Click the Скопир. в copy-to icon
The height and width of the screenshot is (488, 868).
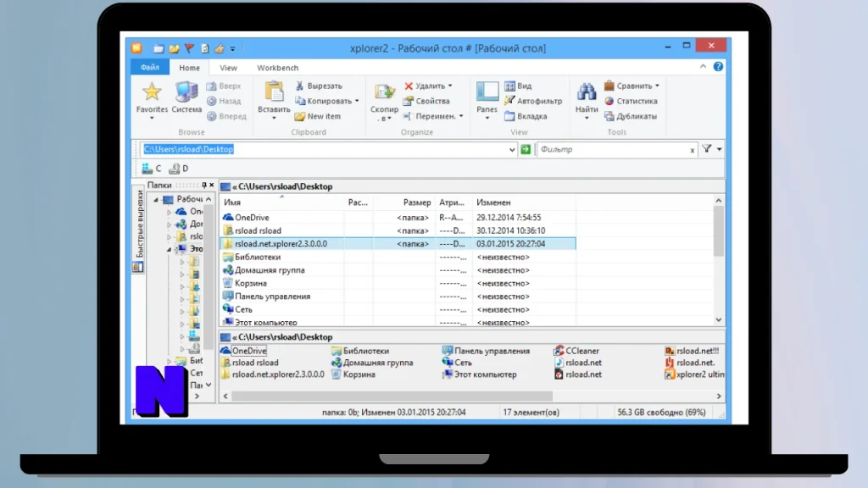click(x=384, y=93)
